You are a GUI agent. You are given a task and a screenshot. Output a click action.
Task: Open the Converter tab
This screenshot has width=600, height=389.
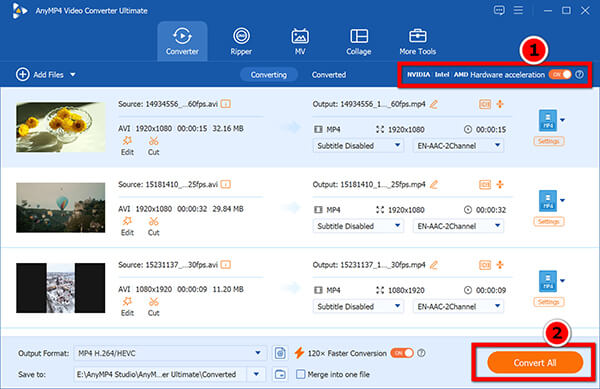point(182,41)
